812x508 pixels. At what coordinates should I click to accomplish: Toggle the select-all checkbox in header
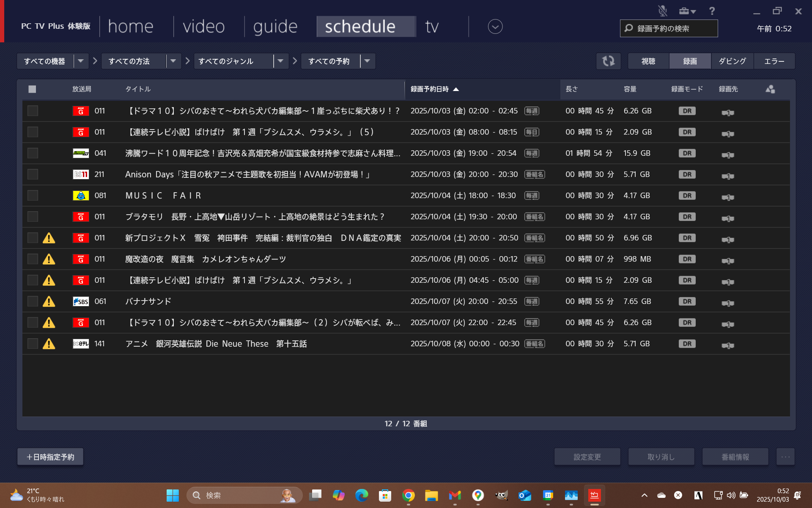(32, 89)
